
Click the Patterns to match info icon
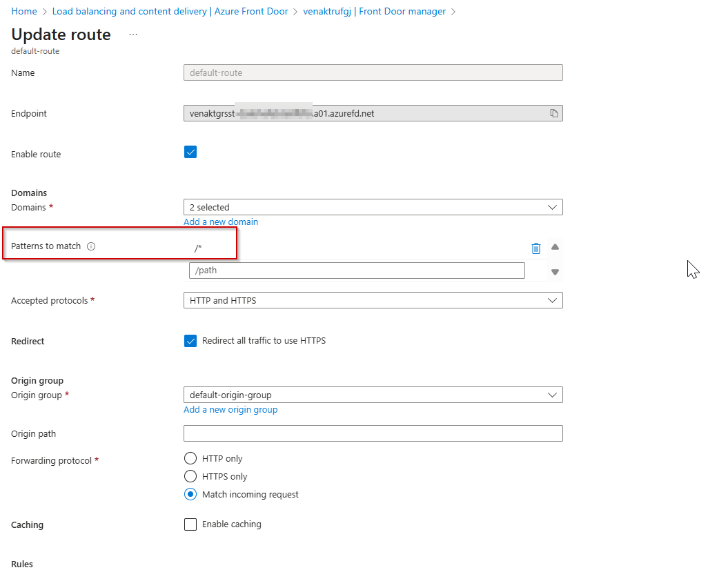91,246
